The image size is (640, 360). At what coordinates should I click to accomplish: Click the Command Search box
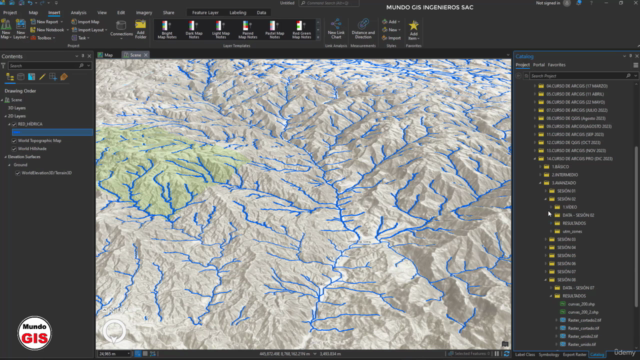tap(329, 3)
